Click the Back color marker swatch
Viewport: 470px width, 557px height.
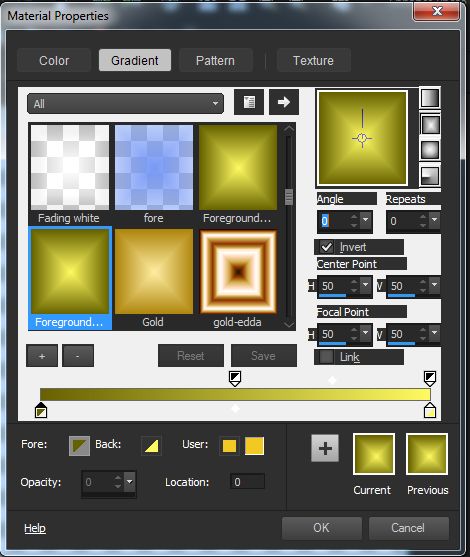[x=151, y=446]
